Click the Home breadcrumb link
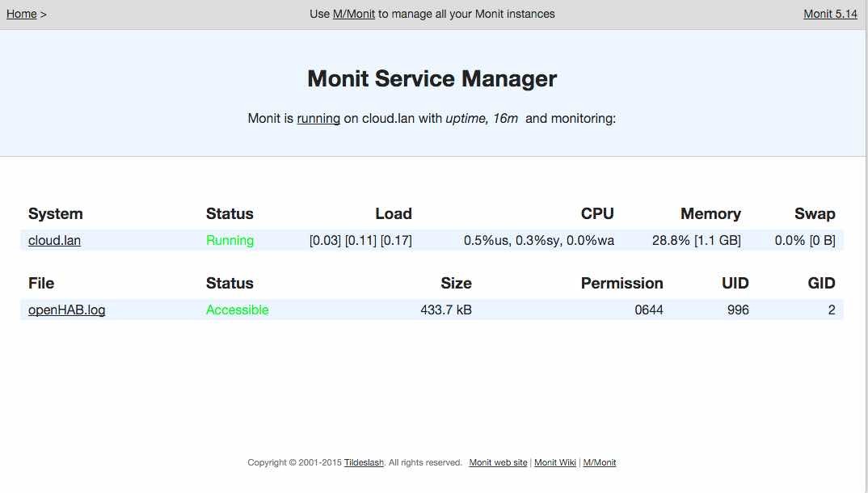The height and width of the screenshot is (493, 868). click(x=21, y=14)
